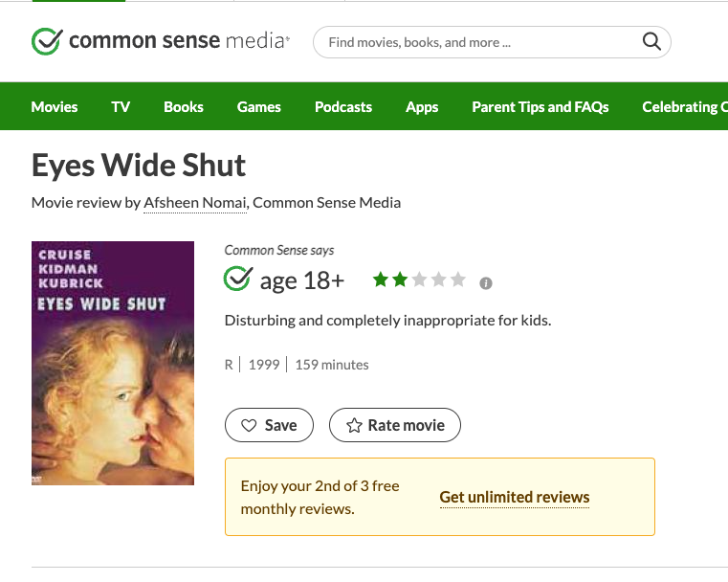This screenshot has width=728, height=582.
Task: Click the green checkmark beside age 18+
Action: pos(238,279)
